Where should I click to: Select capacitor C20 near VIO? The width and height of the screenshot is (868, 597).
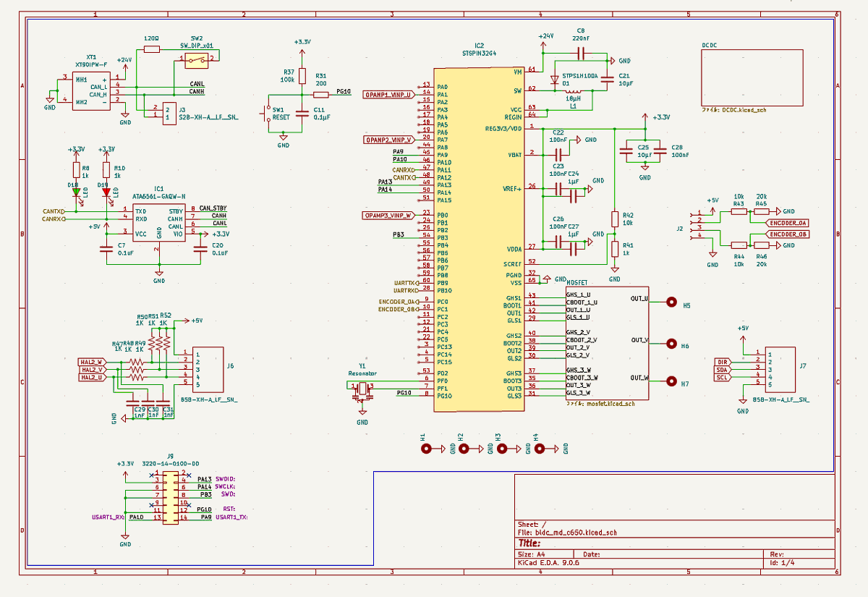pyautogui.click(x=200, y=250)
